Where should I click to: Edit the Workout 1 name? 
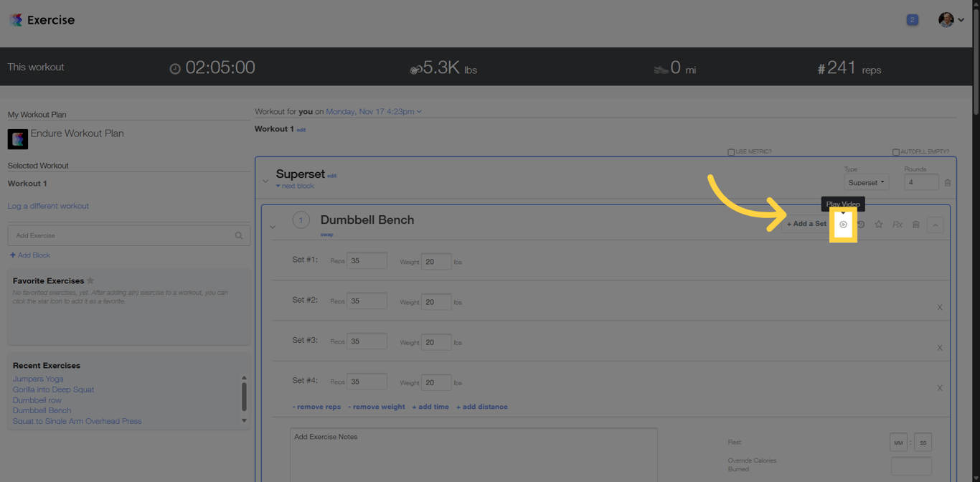pyautogui.click(x=301, y=130)
